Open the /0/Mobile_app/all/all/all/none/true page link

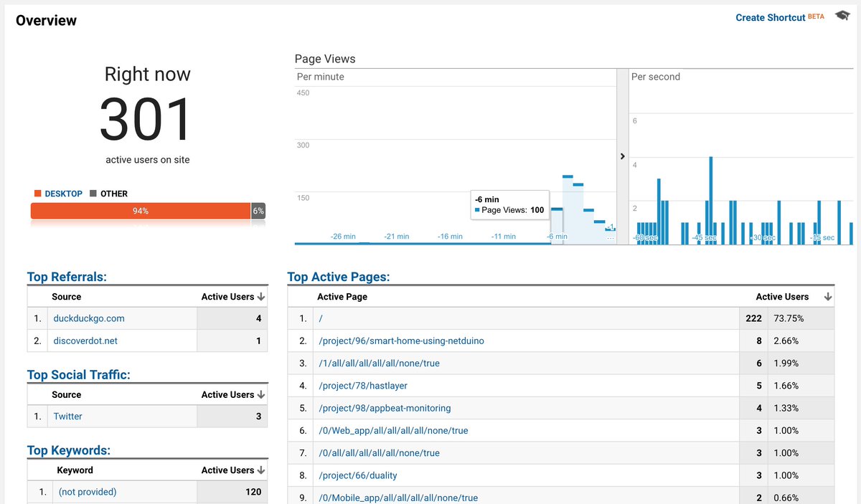pos(398,498)
